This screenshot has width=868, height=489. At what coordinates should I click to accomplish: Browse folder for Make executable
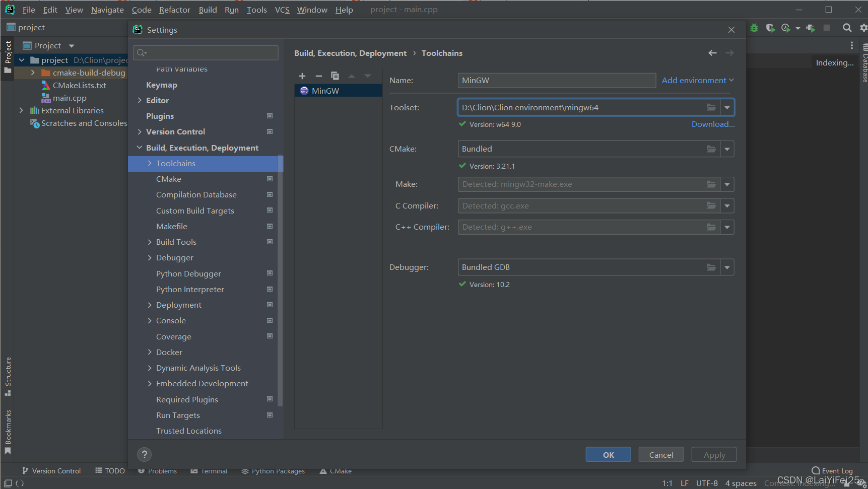[x=711, y=184]
